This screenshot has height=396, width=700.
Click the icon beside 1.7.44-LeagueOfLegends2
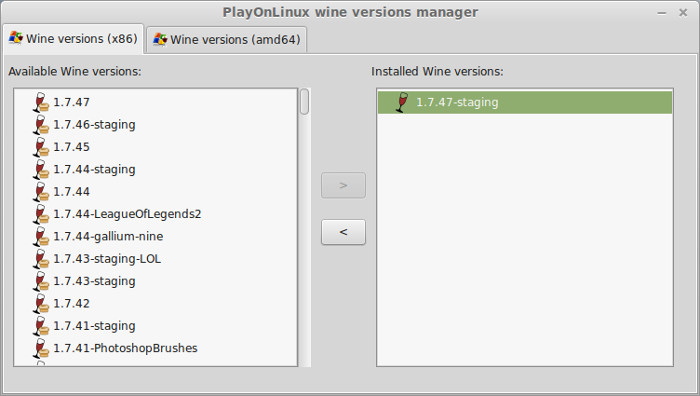(41, 214)
